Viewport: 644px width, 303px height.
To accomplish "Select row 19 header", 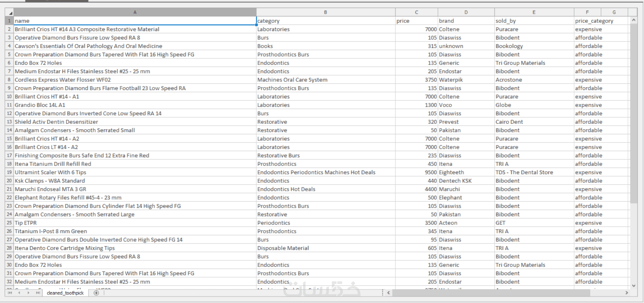I will [x=10, y=172].
